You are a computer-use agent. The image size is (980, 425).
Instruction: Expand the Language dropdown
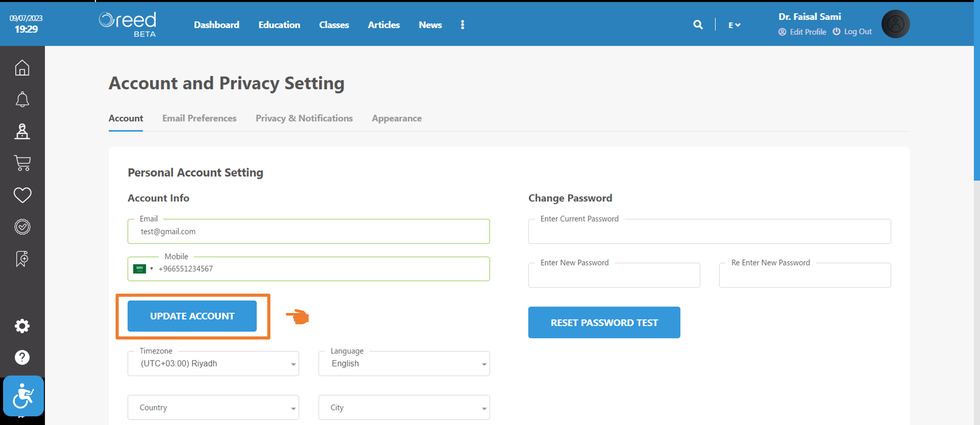coord(404,363)
